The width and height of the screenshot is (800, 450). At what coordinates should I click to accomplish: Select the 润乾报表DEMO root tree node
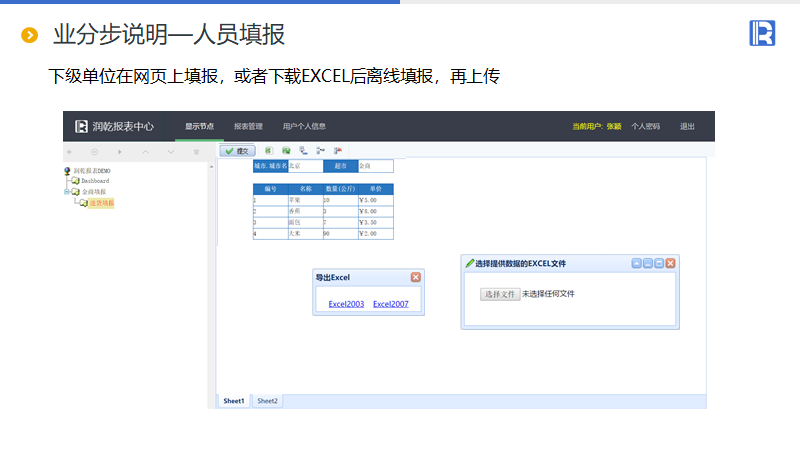point(92,171)
